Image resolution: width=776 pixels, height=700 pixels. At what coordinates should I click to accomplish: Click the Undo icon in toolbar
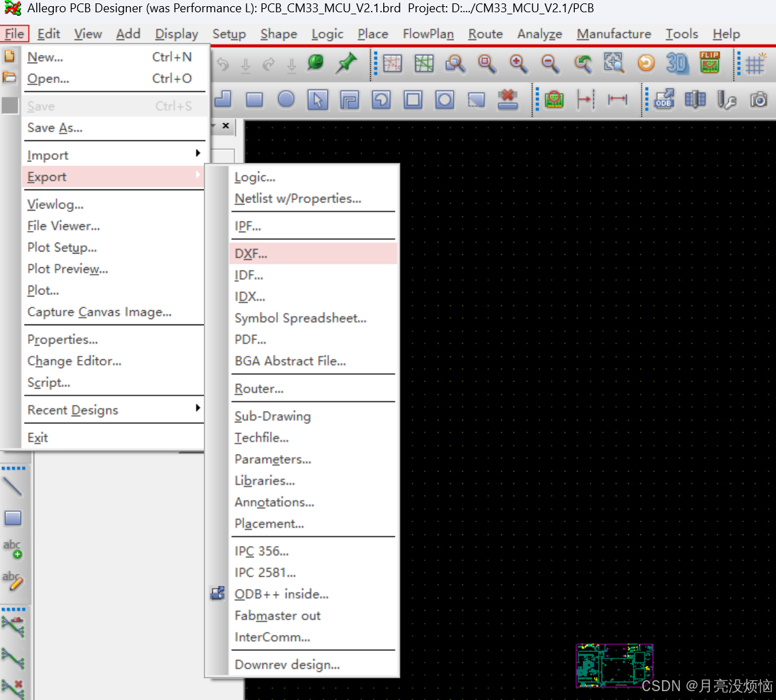pos(223,63)
